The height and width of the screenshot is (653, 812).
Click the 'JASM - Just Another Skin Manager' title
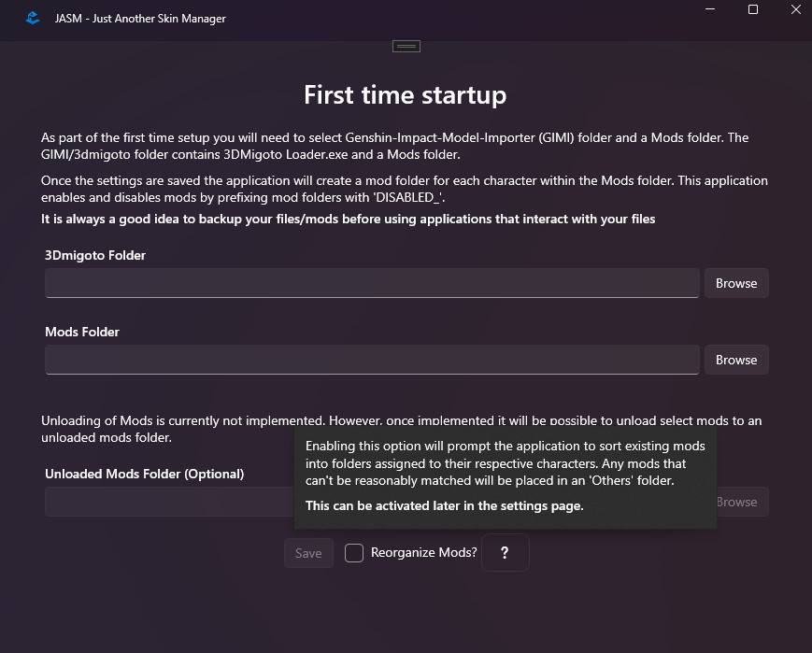coord(140,19)
